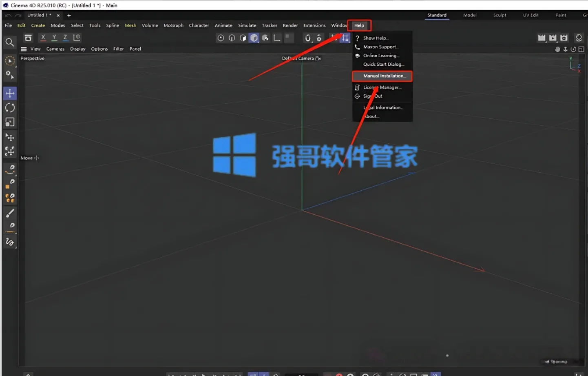Click the Perspective viewport label

click(32, 58)
